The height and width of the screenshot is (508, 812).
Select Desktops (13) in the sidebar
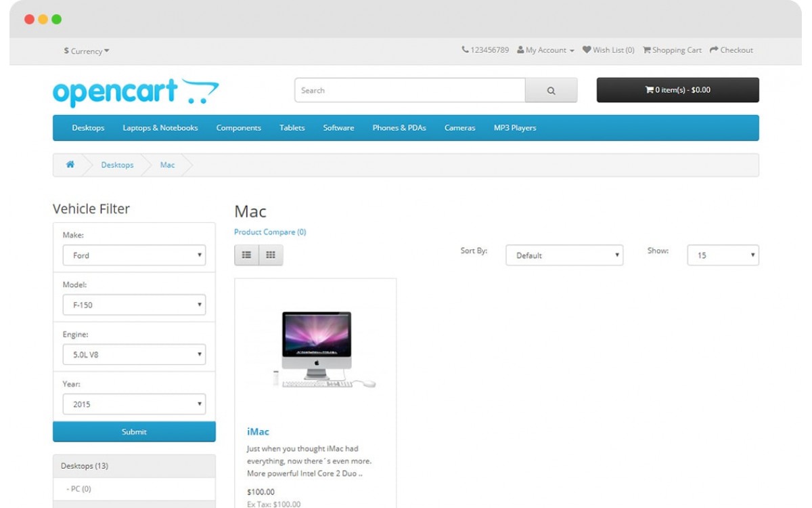pyautogui.click(x=134, y=466)
